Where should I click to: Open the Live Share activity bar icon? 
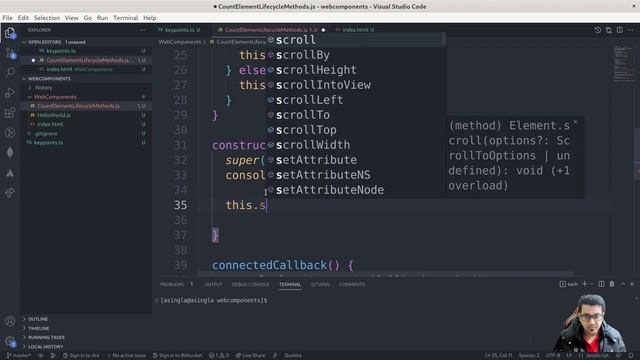click(10, 193)
